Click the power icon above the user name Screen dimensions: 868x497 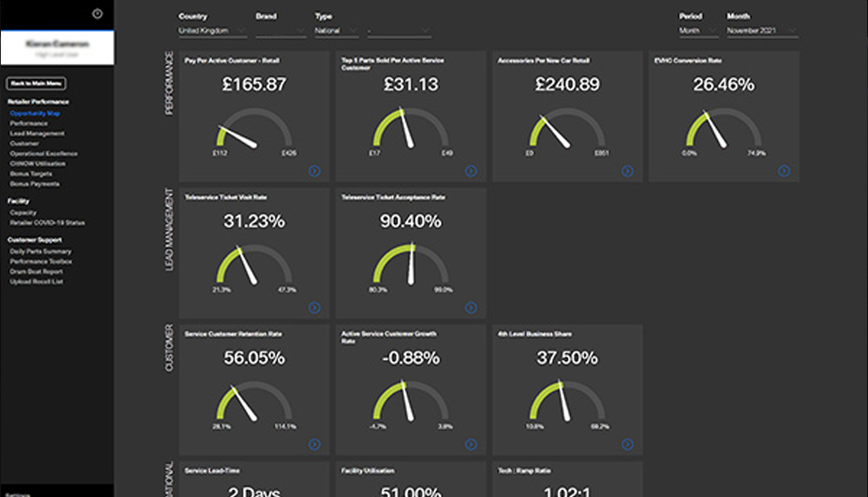97,14
